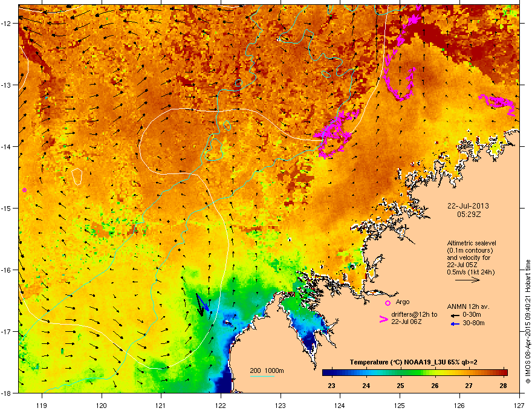Click the longitude axis label 127
This screenshot has height=411, width=532.
(519, 405)
